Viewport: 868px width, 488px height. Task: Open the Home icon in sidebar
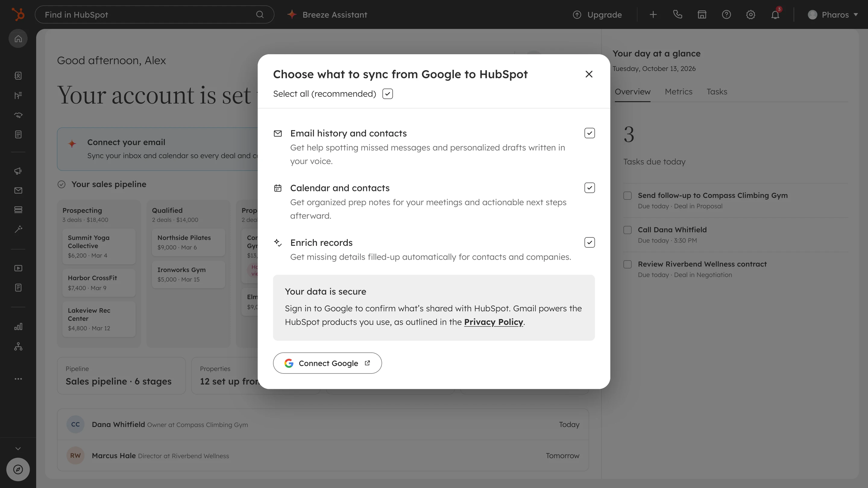tap(18, 38)
